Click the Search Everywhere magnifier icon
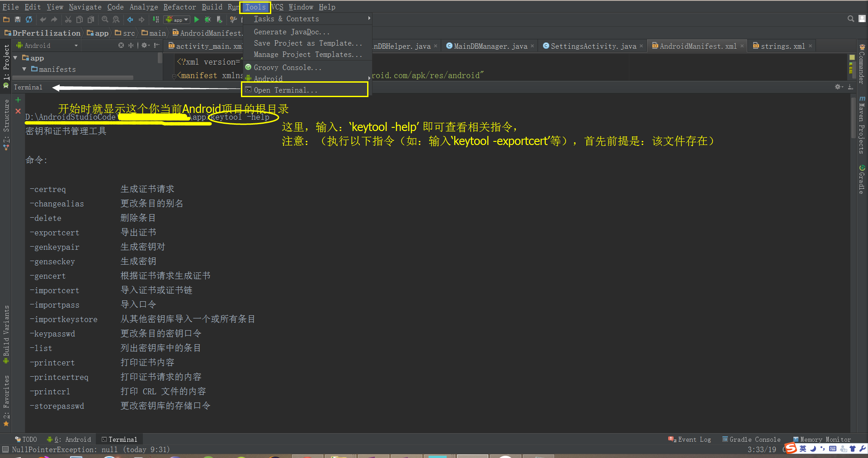 [x=851, y=19]
